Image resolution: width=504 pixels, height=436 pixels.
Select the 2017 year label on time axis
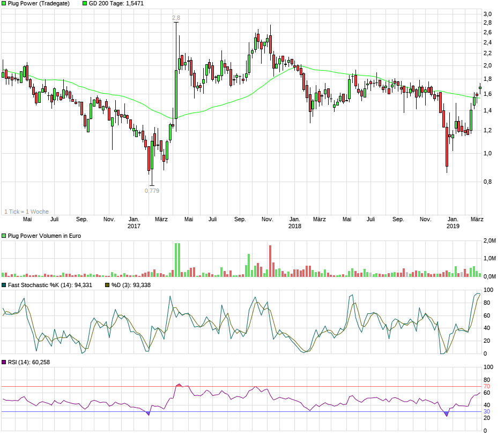tap(134, 226)
